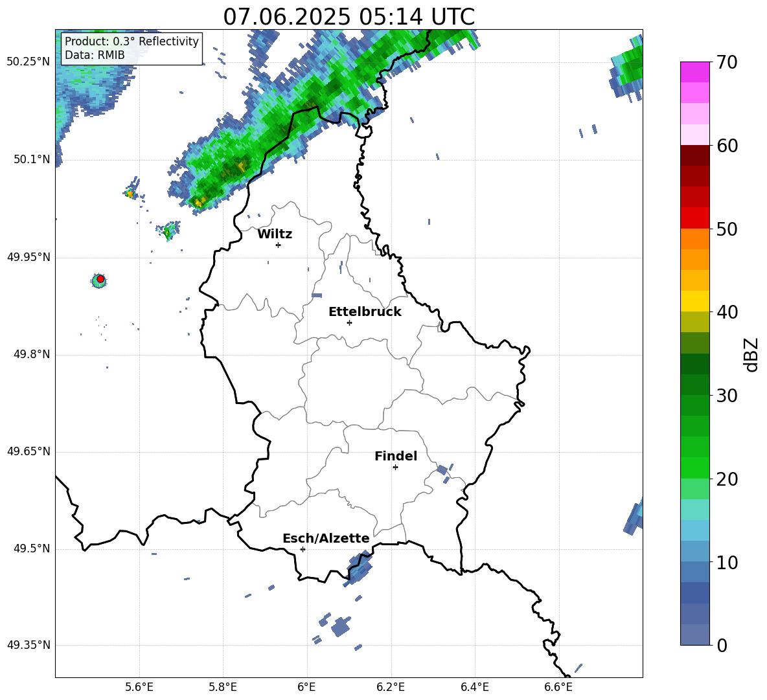Click the 49.65°N latitude label
767x700 pixels.
coord(29,451)
